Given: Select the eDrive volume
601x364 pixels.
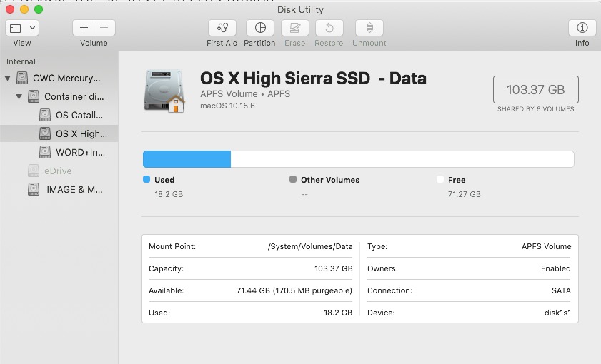Looking at the screenshot, I should (59, 171).
